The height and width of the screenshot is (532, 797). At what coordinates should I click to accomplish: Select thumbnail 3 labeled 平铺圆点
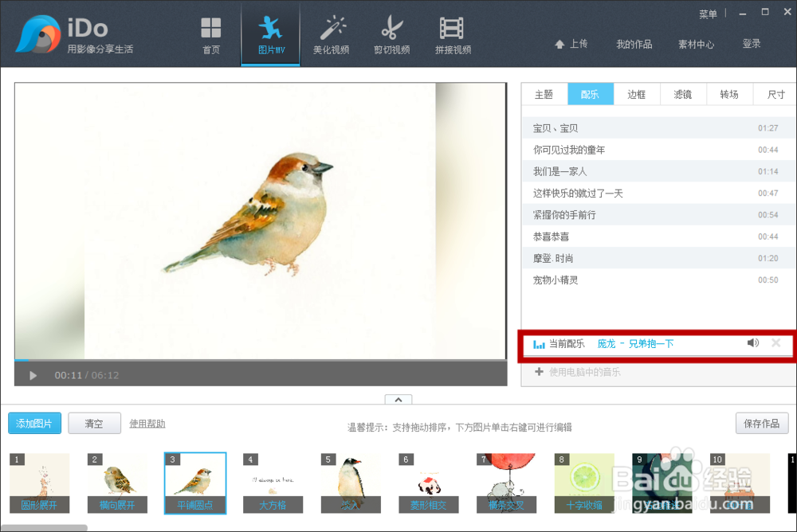tap(195, 483)
